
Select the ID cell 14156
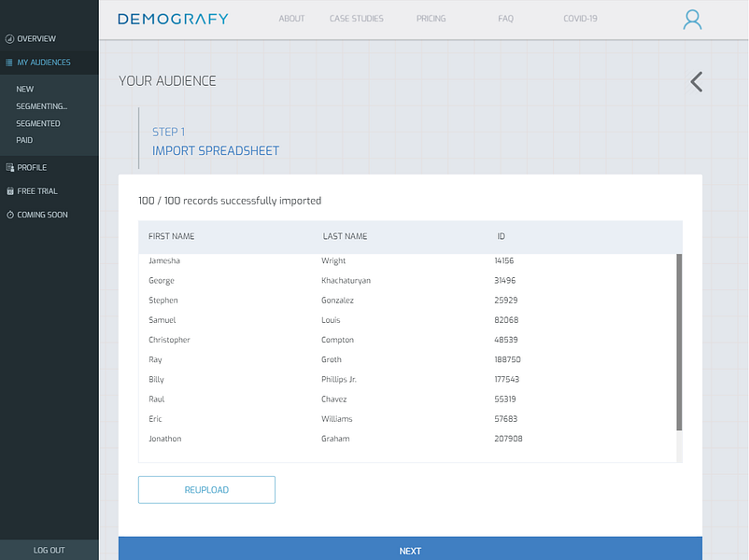(504, 260)
